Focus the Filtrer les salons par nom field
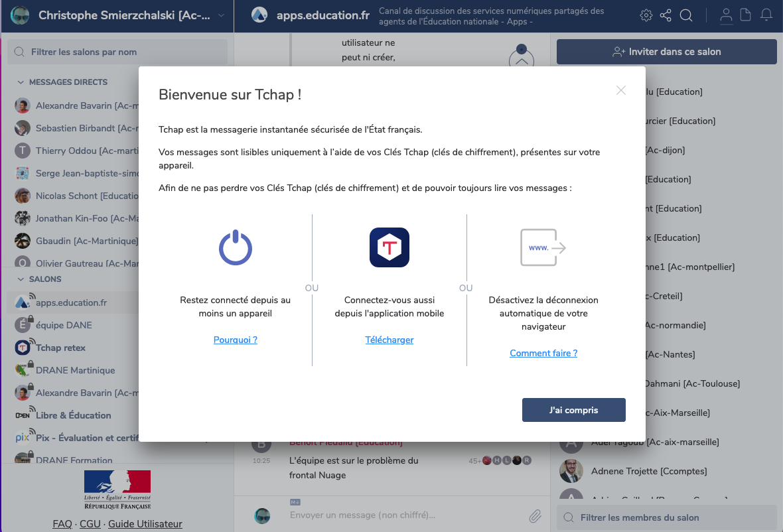The width and height of the screenshot is (783, 532). point(117,52)
